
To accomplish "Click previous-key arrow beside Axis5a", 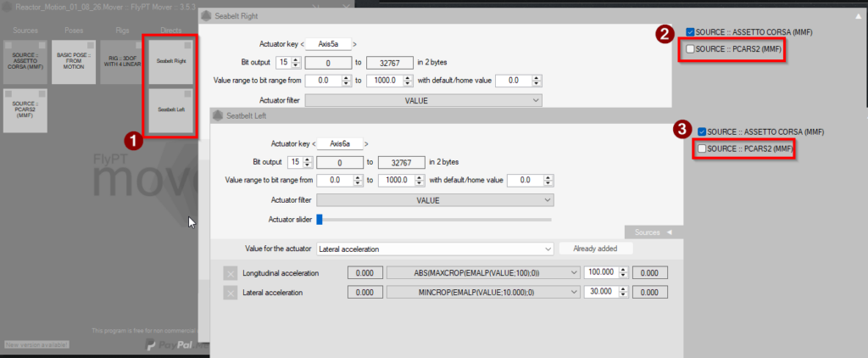I will [x=303, y=44].
